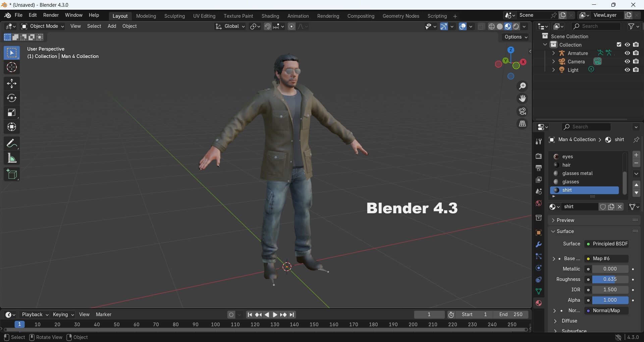Expand the Armature tree item

pyautogui.click(x=553, y=53)
